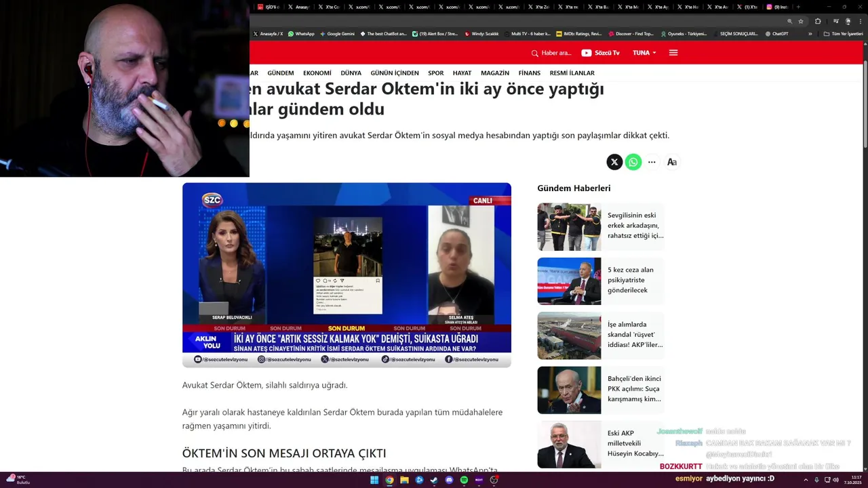Viewport: 868px width, 488px height.
Task: Open MAGAZİN section in nav bar
Action: point(495,73)
